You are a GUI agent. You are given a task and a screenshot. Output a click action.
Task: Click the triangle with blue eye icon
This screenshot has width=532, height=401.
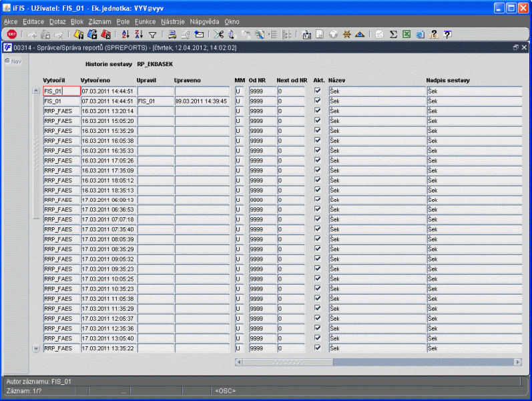360,34
